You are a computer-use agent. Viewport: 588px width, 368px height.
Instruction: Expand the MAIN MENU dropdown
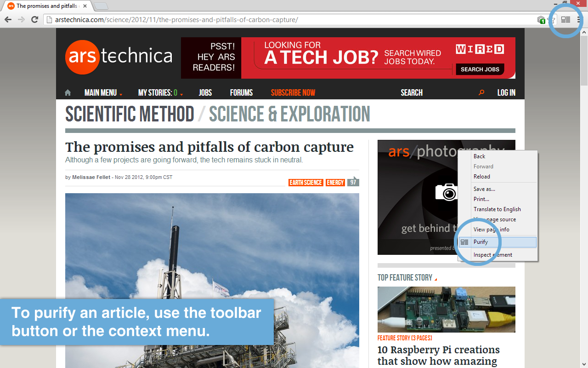coord(103,92)
